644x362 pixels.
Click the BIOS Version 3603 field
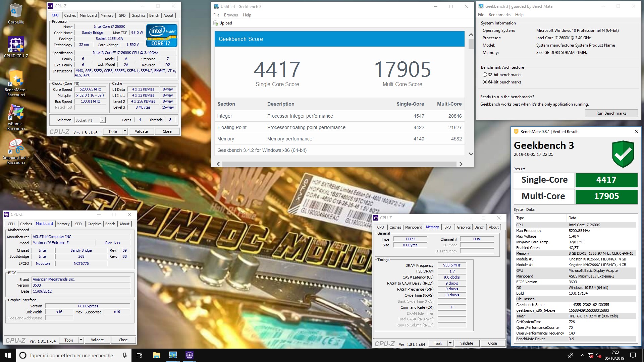(x=81, y=285)
